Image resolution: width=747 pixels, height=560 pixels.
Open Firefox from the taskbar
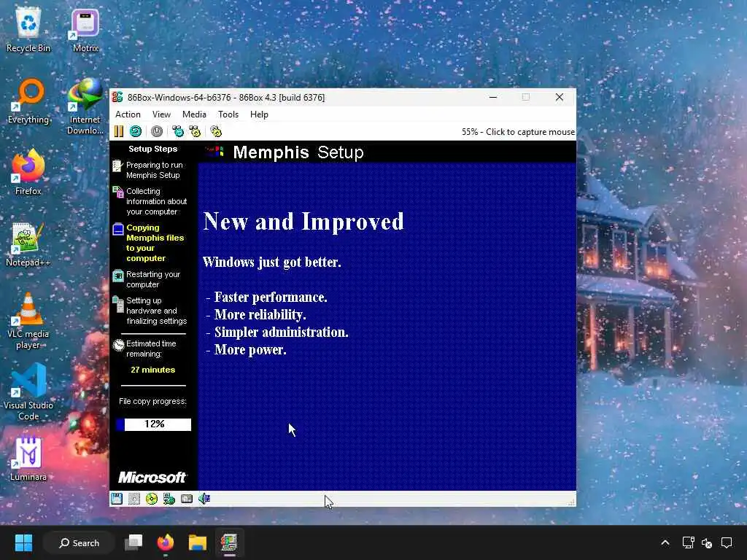coord(166,542)
